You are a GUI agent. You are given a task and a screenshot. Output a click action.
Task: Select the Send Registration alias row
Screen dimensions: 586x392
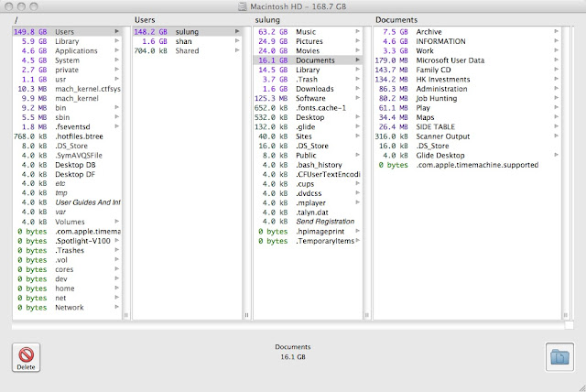(x=308, y=222)
